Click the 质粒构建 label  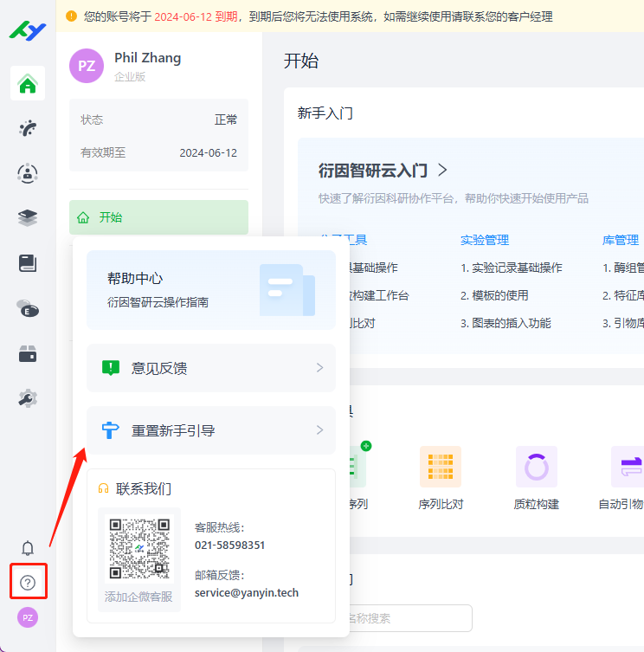537,504
